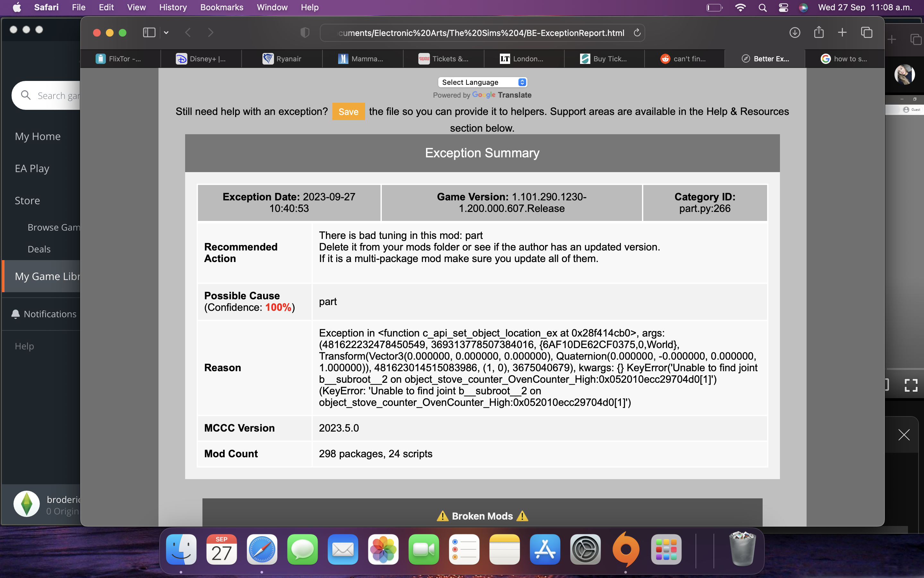Open the privacy report shield icon
The height and width of the screenshot is (578, 924).
click(305, 32)
